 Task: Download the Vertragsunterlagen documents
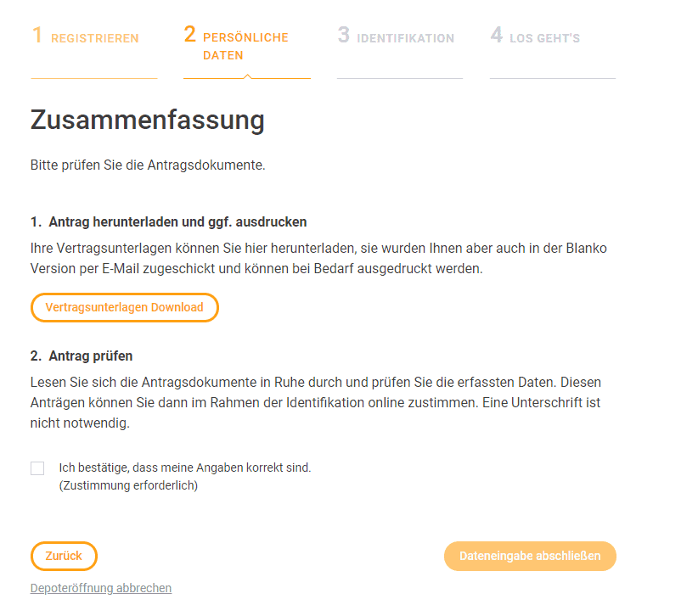click(125, 307)
